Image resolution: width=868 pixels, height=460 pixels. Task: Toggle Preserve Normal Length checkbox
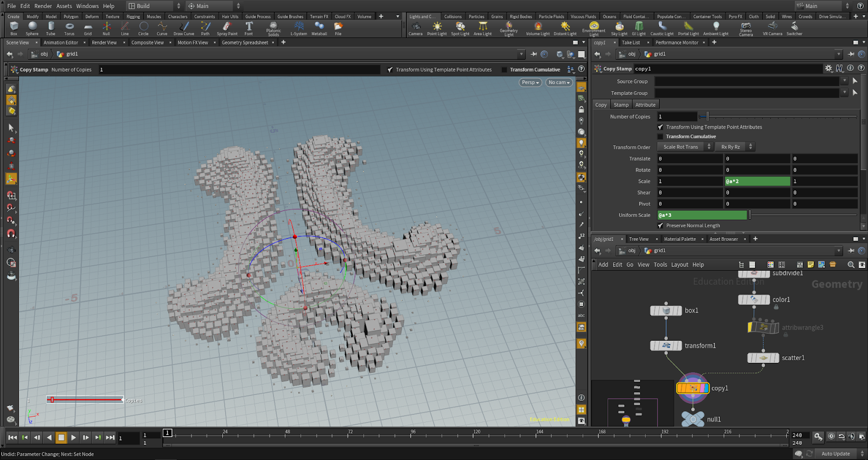tap(660, 226)
